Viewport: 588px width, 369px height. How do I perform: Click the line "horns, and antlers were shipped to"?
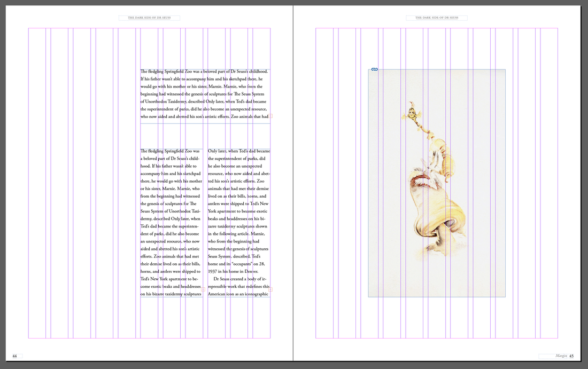tap(171, 271)
